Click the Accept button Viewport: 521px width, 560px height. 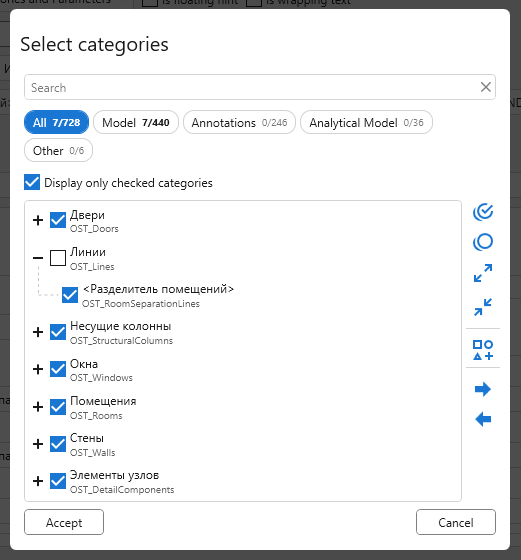[x=64, y=522]
